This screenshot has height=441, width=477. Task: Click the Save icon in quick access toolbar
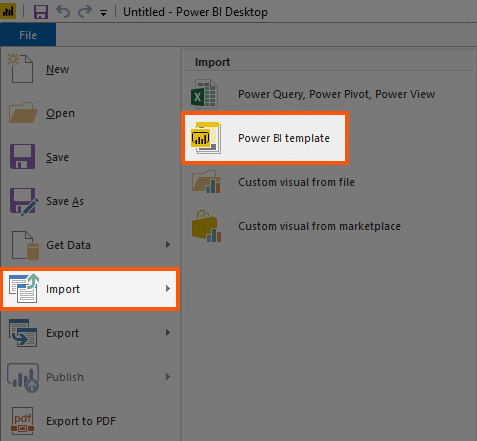click(41, 12)
